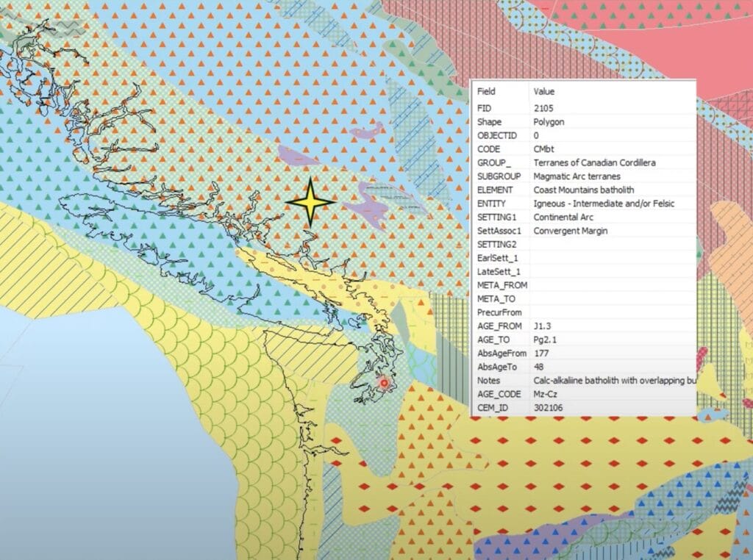Select "Coast Mountains batholith" element value

tap(583, 190)
